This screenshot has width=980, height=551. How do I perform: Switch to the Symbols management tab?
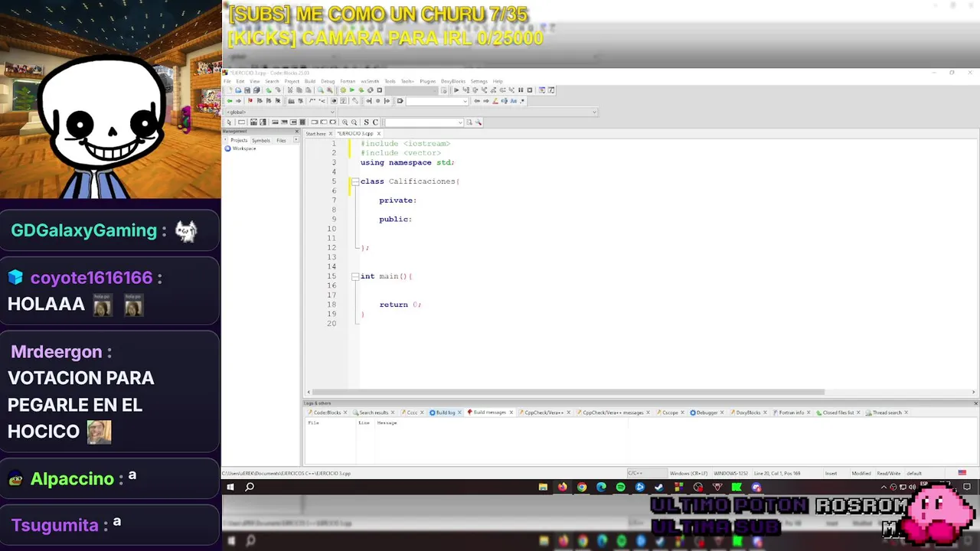261,140
